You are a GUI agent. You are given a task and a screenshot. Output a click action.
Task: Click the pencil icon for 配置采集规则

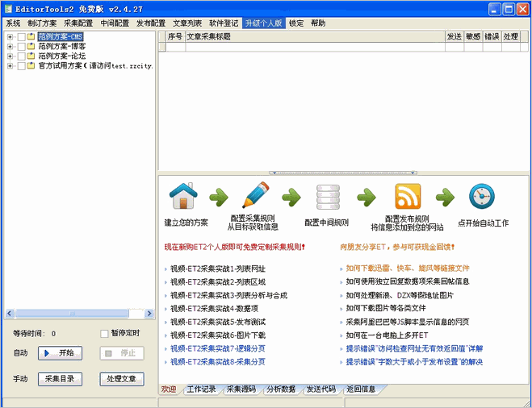pyautogui.click(x=255, y=195)
